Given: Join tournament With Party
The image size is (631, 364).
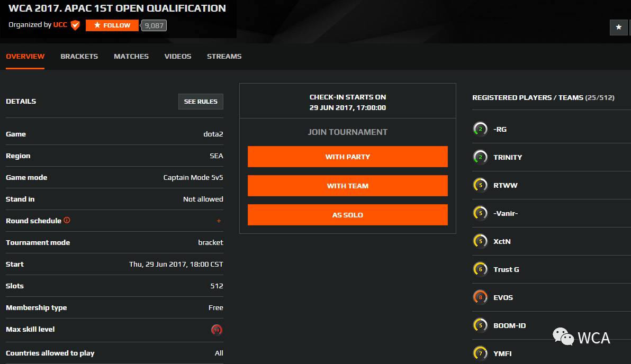Looking at the screenshot, I should tap(347, 157).
